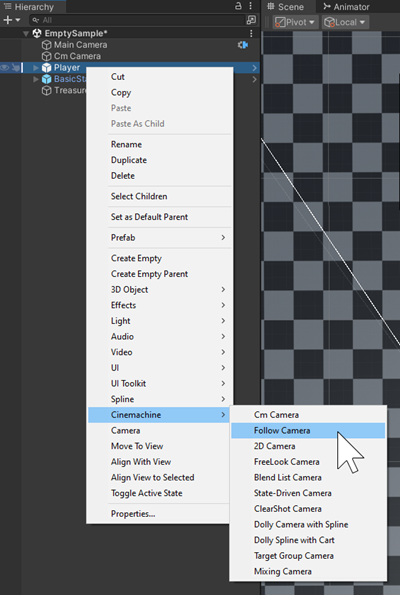Open Properties... from the context menu
The width and height of the screenshot is (400, 595).
pos(160,514)
